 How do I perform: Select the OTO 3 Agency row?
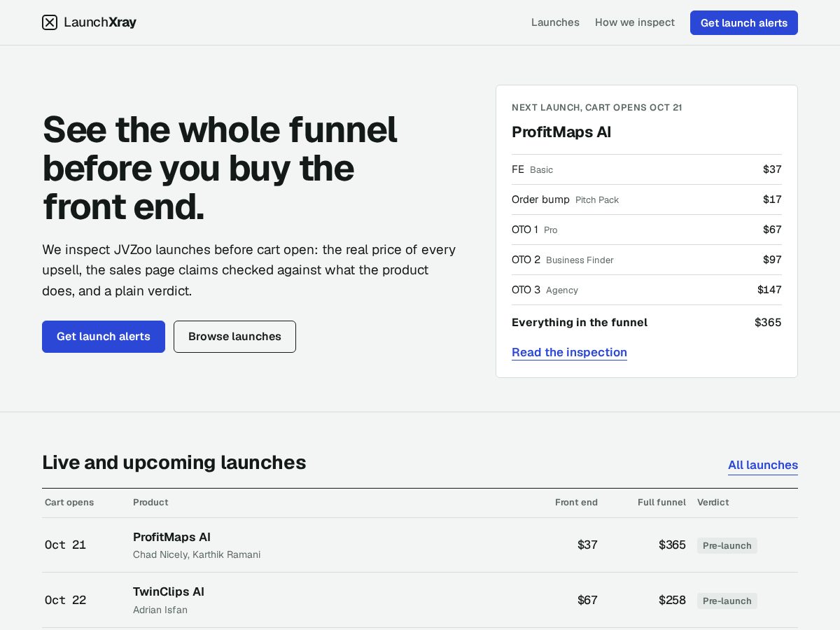pos(647,290)
